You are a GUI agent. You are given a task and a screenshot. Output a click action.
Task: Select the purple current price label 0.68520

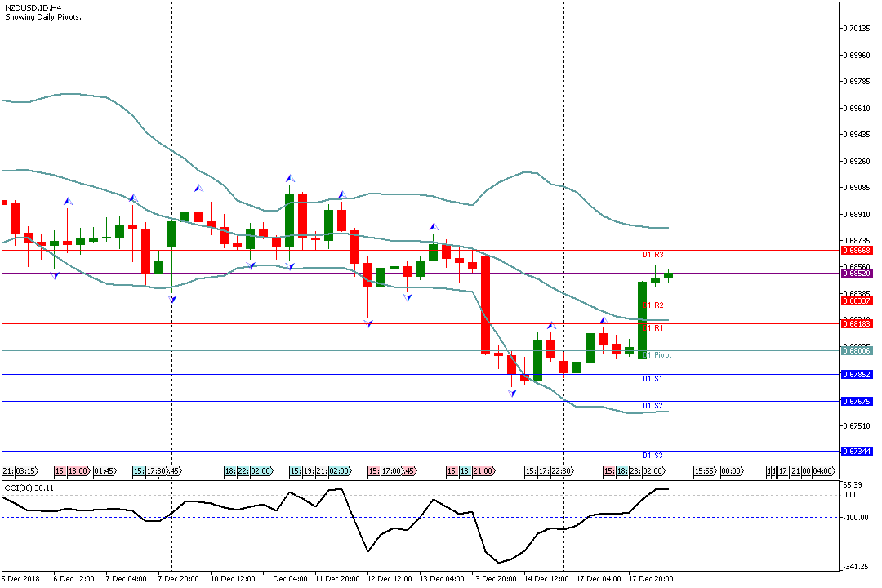click(x=856, y=274)
